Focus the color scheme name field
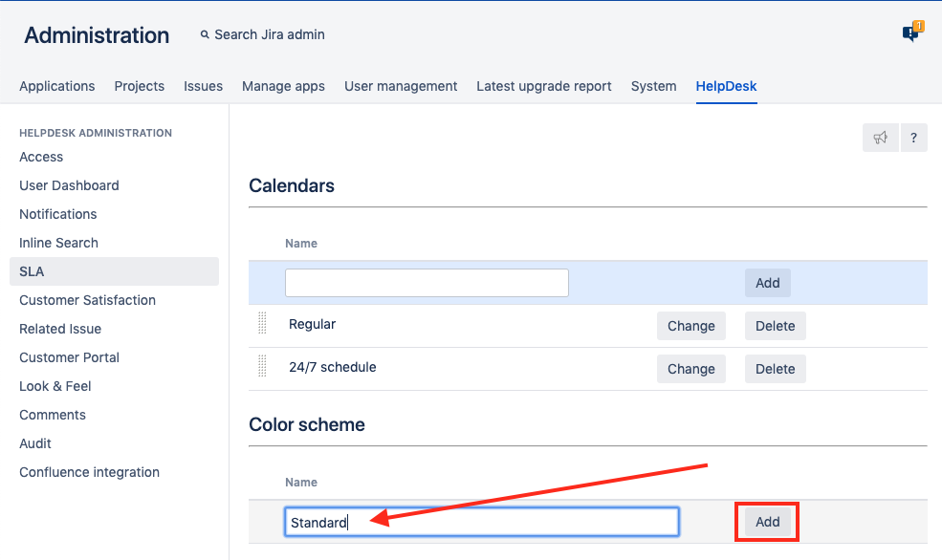 [482, 522]
